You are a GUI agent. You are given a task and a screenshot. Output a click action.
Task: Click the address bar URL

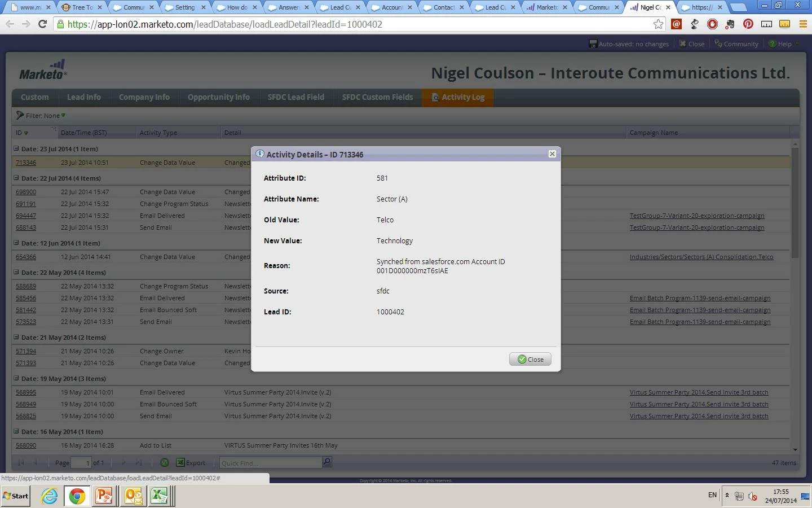click(x=224, y=24)
